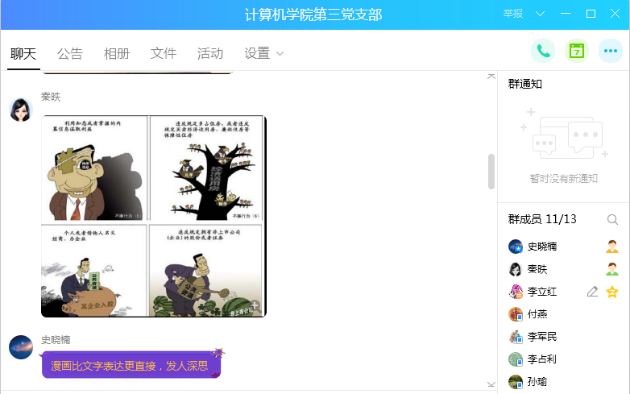The width and height of the screenshot is (630, 394).
Task: Open the more options ellipsis button
Action: (610, 51)
